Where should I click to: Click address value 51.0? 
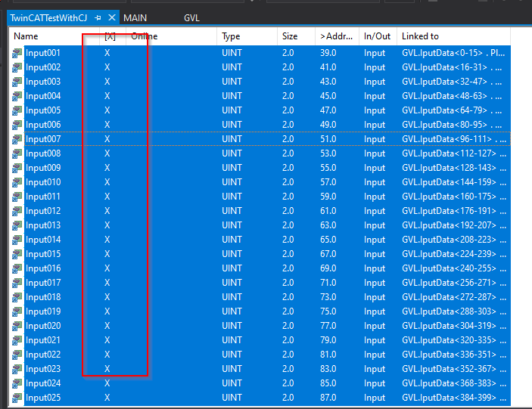[328, 139]
